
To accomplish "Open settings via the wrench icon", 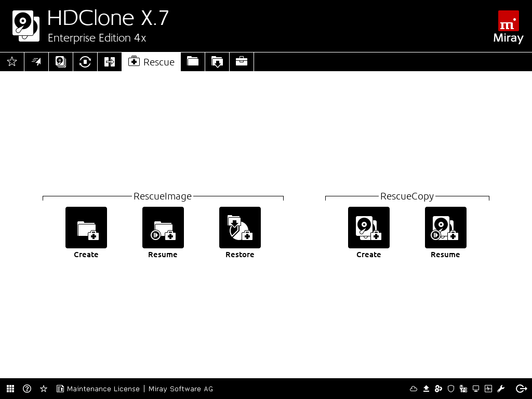I will [501, 389].
